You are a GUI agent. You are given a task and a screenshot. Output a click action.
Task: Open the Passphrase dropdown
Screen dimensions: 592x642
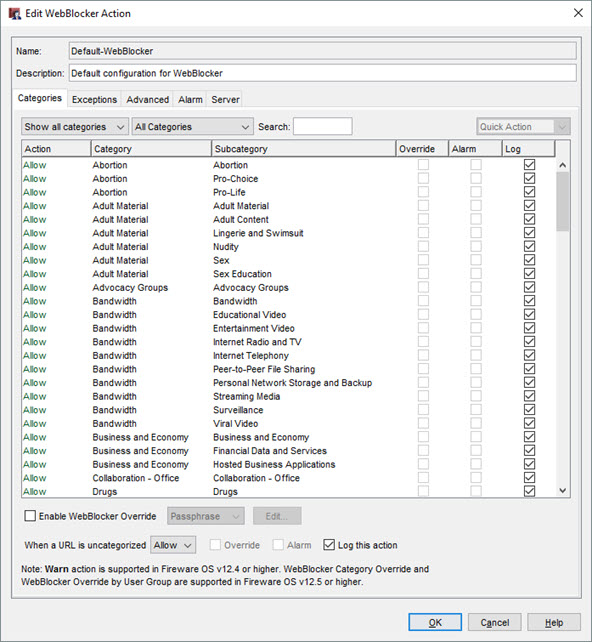pyautogui.click(x=206, y=516)
